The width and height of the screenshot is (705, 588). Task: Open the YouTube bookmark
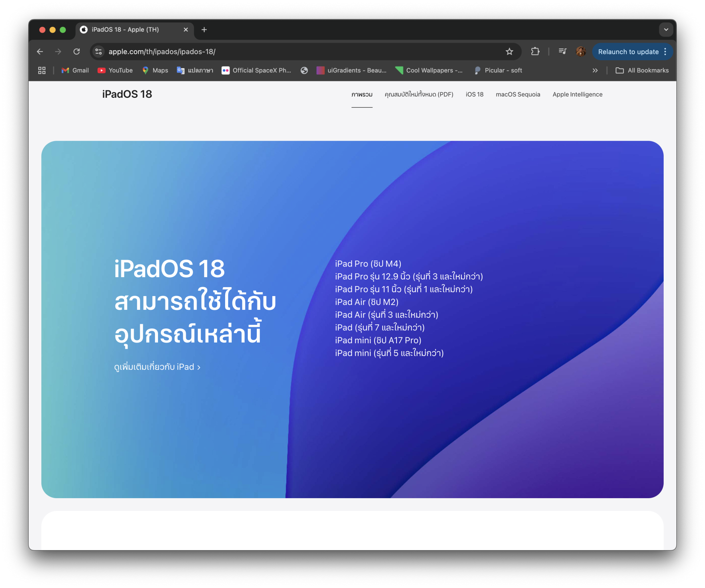coord(115,71)
